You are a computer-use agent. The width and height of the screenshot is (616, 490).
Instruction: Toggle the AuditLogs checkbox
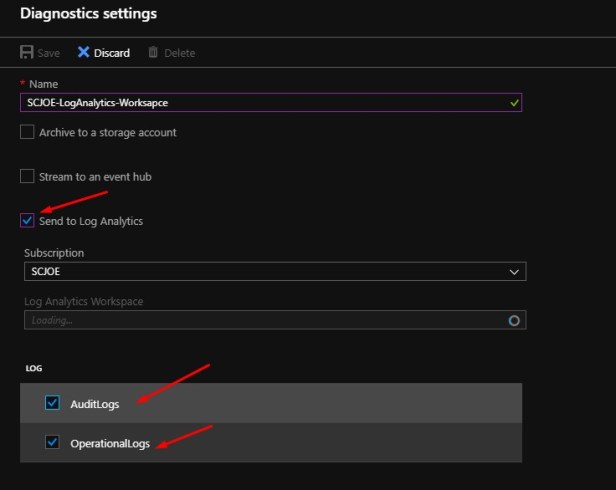click(52, 403)
